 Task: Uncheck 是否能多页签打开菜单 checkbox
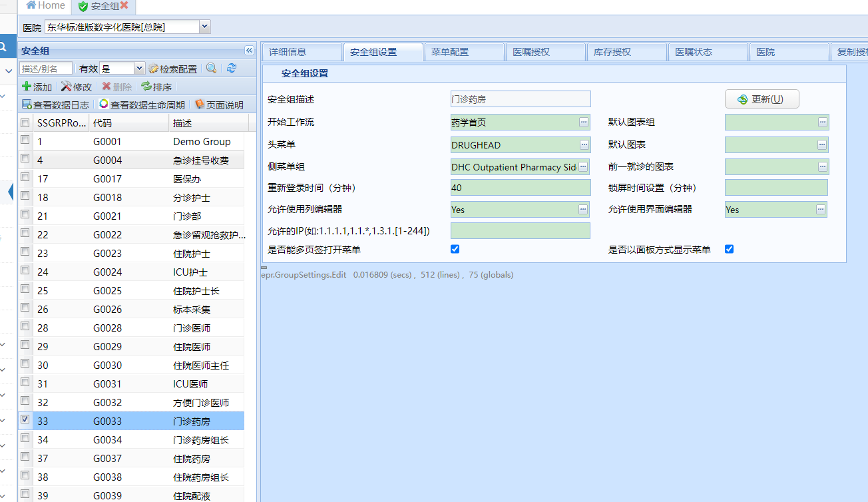[455, 249]
